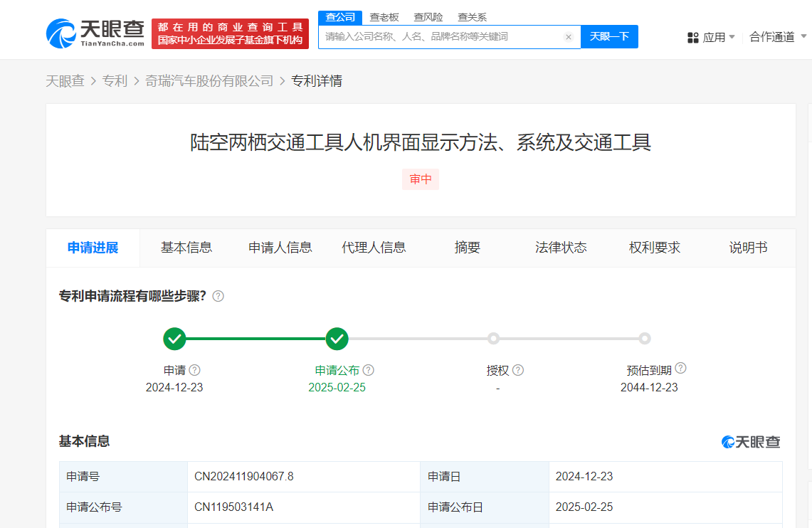Clear the search box with the X icon

569,37
